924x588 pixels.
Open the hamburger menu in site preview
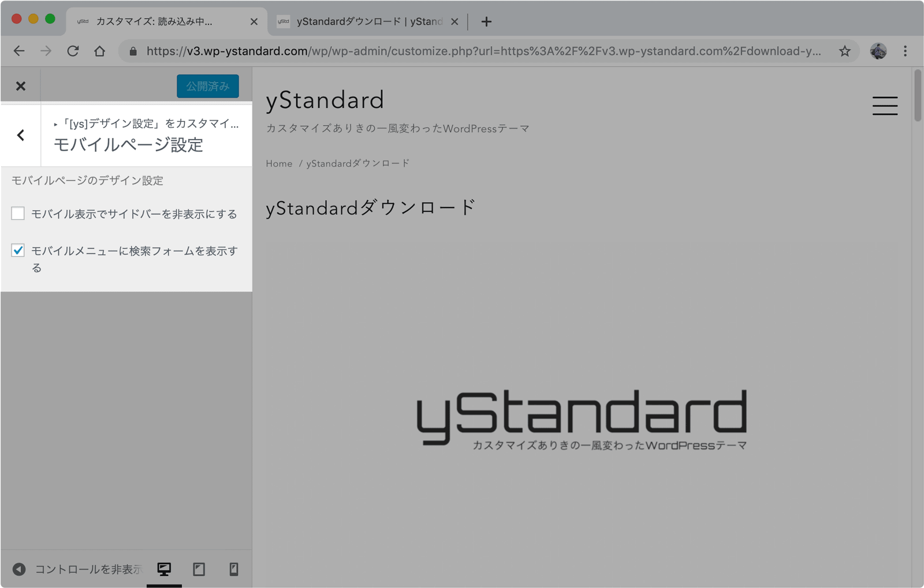885,106
